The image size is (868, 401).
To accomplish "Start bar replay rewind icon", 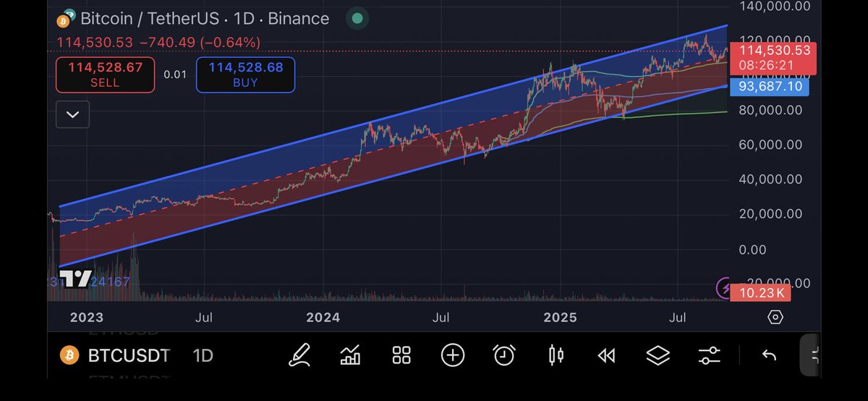I will [606, 355].
